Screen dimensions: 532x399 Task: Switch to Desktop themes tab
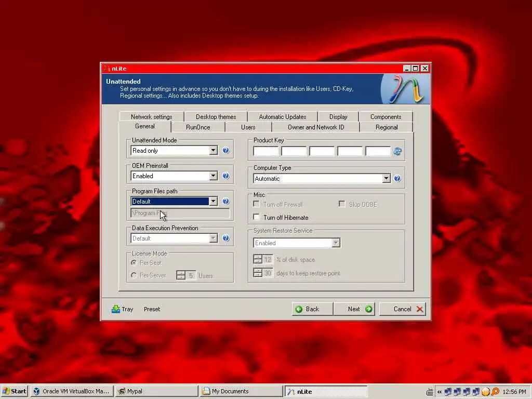216,117
